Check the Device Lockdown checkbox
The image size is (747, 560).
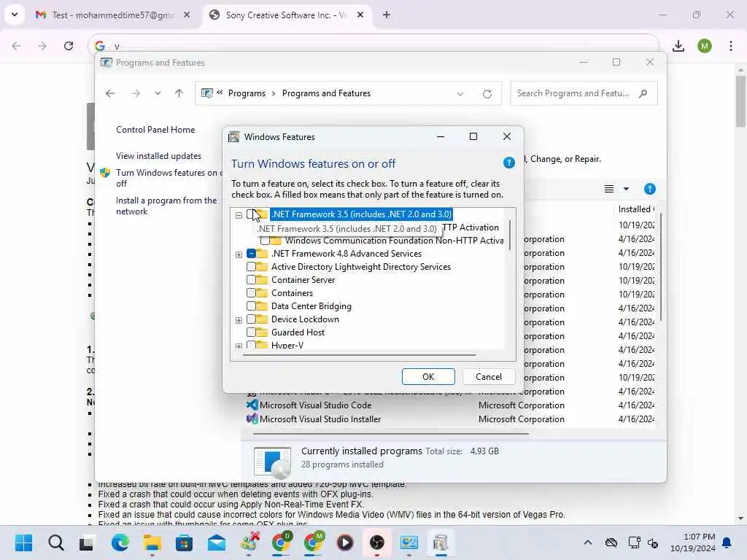tap(251, 319)
